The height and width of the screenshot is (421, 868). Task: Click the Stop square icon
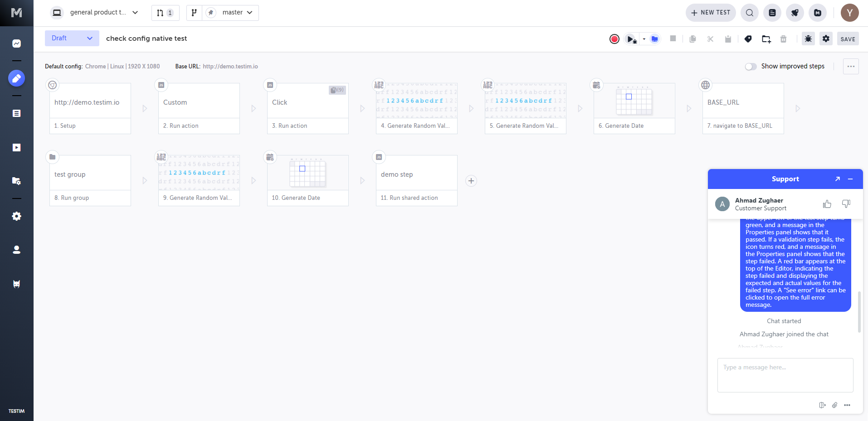click(673, 39)
